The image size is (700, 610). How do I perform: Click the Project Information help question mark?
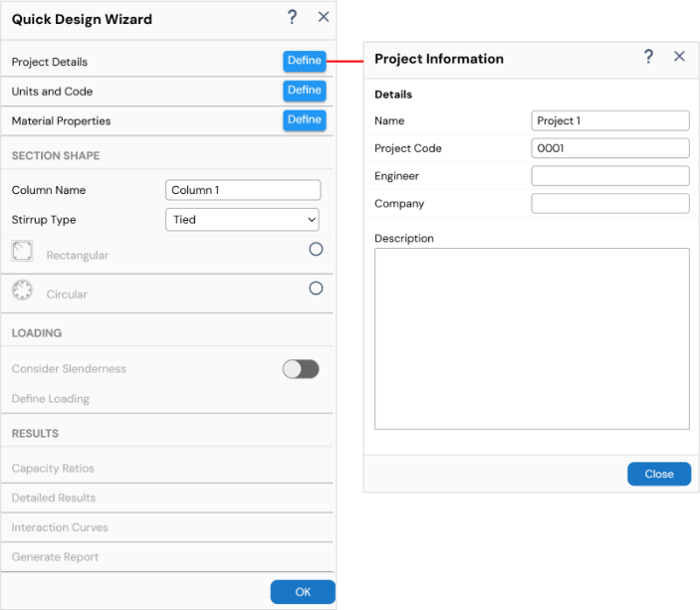(648, 57)
